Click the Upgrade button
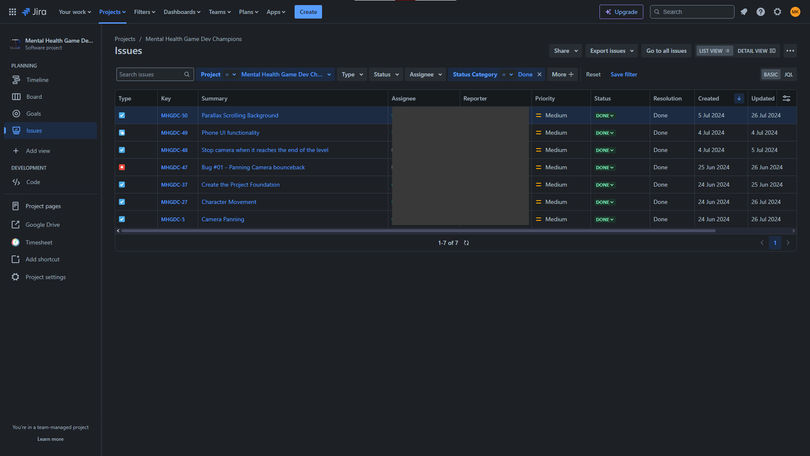This screenshot has height=456, width=810. coord(621,12)
